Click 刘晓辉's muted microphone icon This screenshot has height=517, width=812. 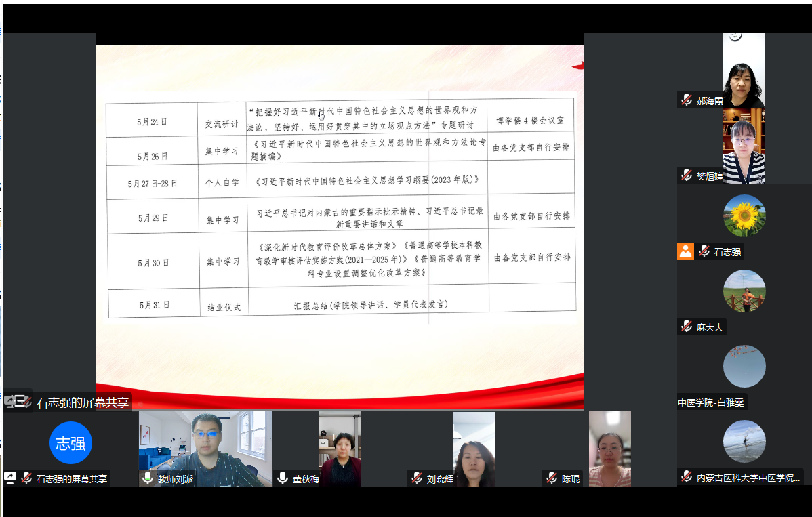point(417,478)
